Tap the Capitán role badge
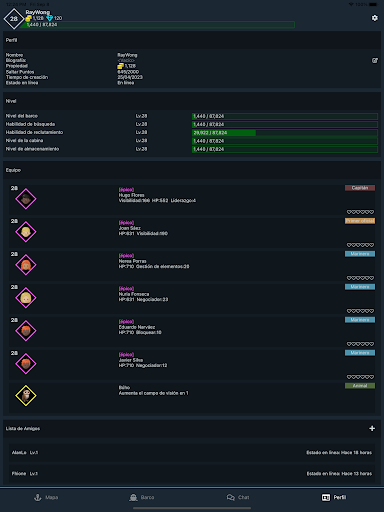Screen dimensions: 384x512 click(x=360, y=188)
